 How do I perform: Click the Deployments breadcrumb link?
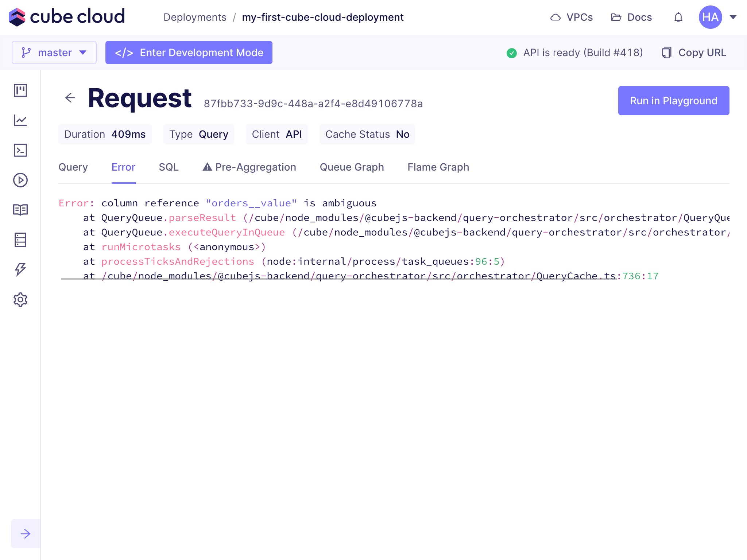pyautogui.click(x=195, y=17)
